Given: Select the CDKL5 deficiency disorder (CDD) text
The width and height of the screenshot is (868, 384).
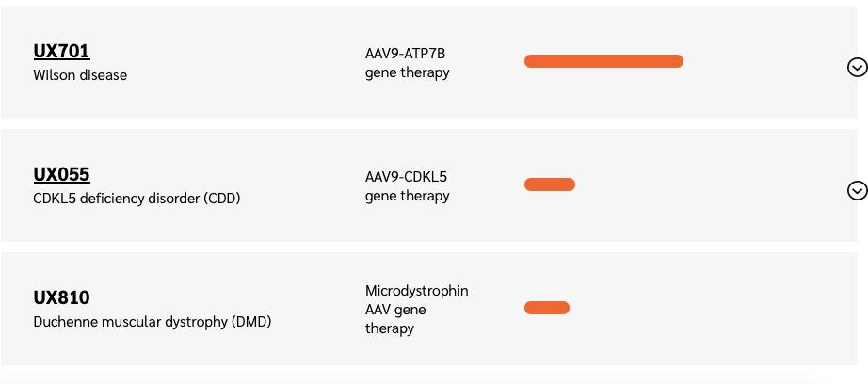Looking at the screenshot, I should coord(137,198).
